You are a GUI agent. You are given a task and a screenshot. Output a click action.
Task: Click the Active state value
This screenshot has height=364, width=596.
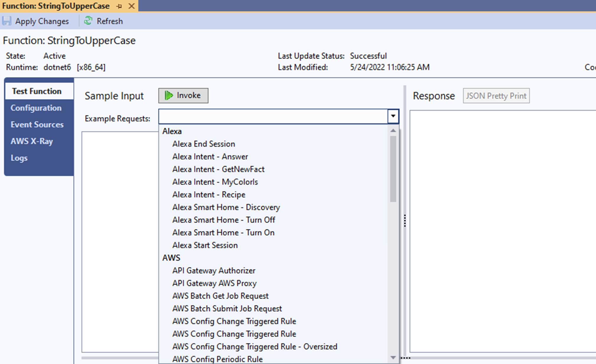(54, 56)
